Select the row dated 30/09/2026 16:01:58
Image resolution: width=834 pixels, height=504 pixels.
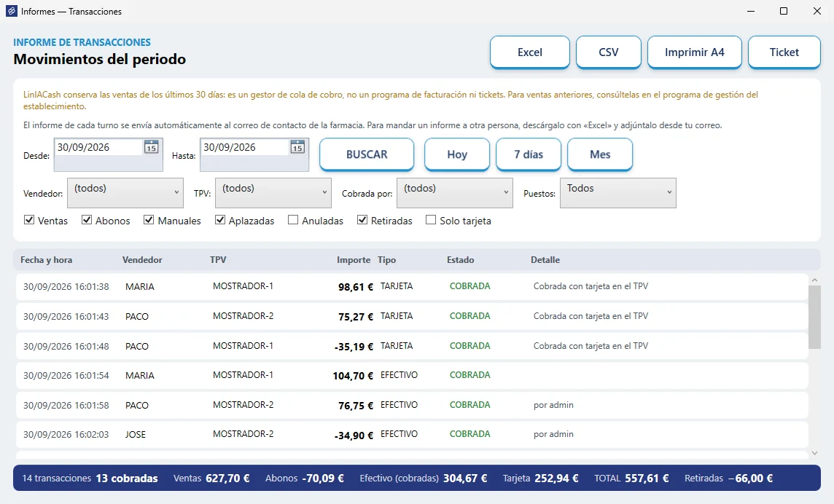412,405
